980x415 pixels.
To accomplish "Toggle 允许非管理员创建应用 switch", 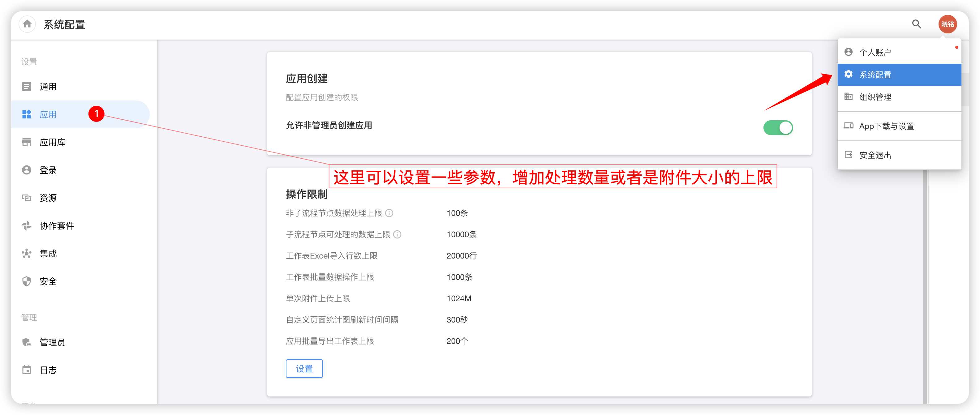I will coord(778,128).
